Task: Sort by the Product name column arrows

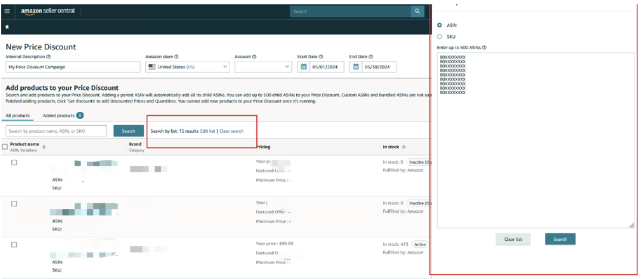Action: pyautogui.click(x=44, y=147)
